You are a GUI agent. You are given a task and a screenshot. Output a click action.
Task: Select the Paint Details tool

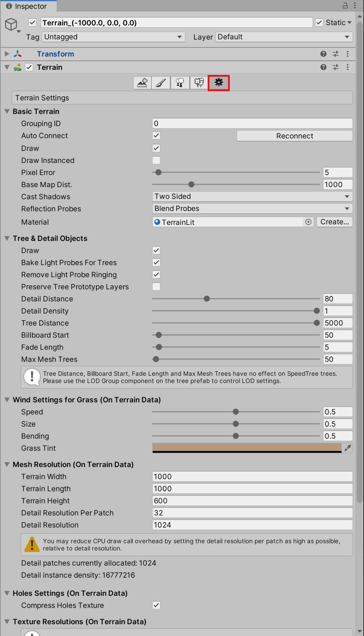coord(199,83)
